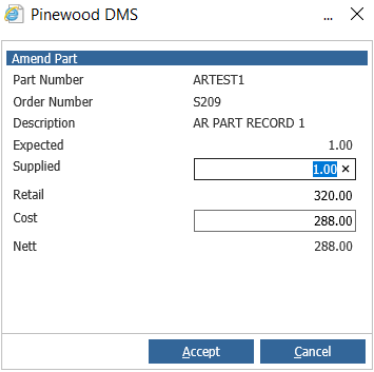Open the ellipsis menu in title bar

(328, 18)
